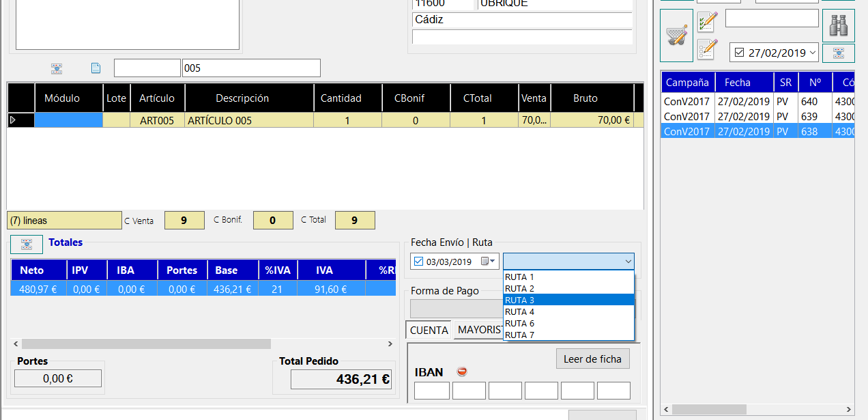Click the binoculars search icon
The width and height of the screenshot is (868, 420).
[838, 25]
